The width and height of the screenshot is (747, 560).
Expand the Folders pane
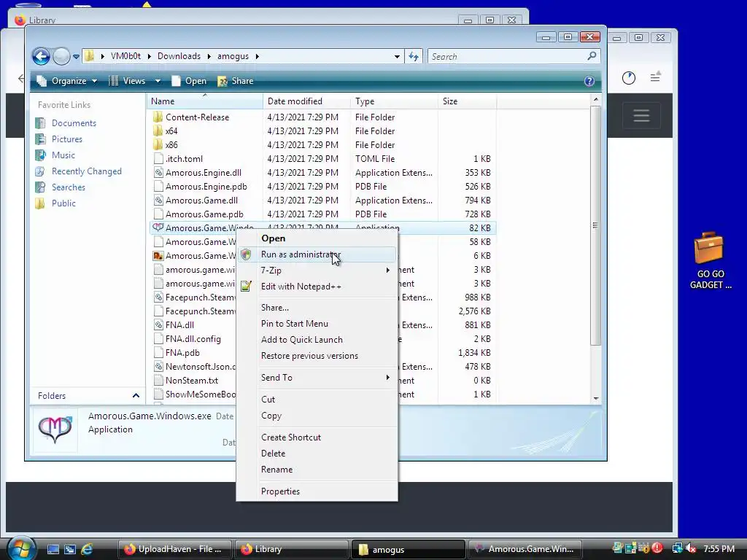pyautogui.click(x=136, y=396)
